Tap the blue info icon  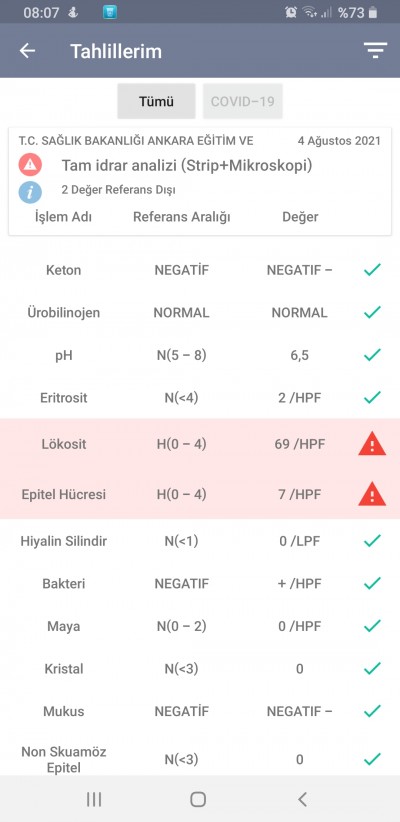30,192
